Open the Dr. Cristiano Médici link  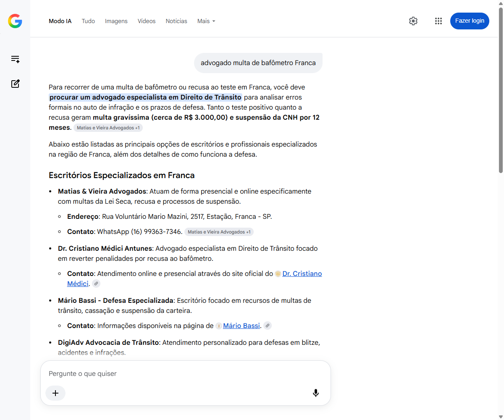[x=302, y=273]
